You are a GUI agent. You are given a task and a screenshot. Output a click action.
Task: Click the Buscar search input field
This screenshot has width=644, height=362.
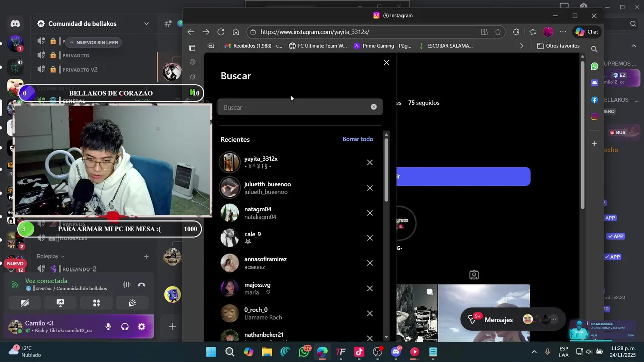pos(300,107)
